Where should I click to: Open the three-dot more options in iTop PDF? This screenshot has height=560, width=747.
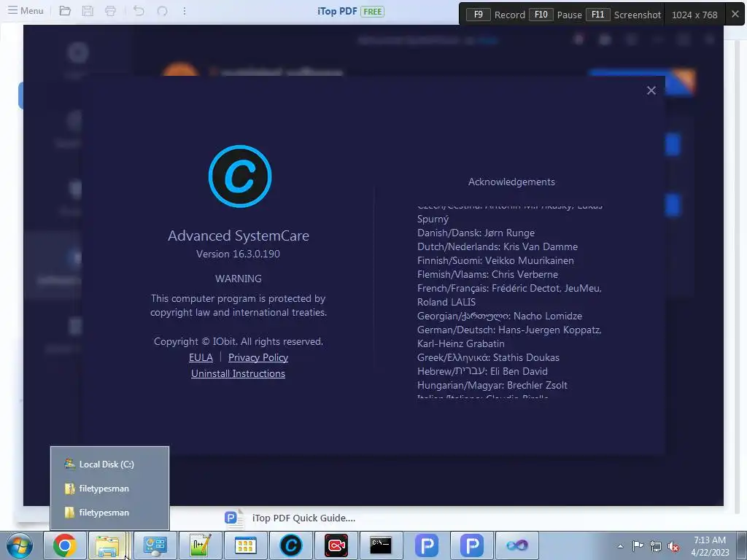(x=185, y=10)
